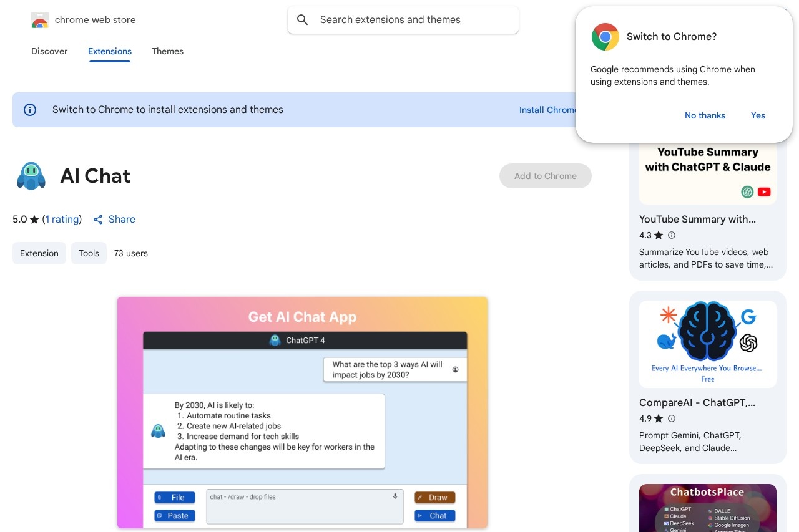799x532 pixels.
Task: Click the Extension category chip
Action: click(39, 253)
